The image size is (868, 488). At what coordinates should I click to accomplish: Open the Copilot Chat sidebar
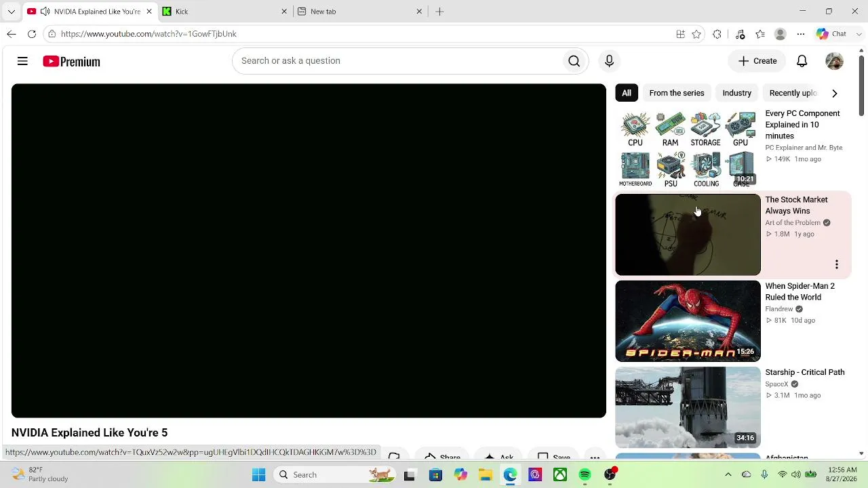(x=833, y=34)
